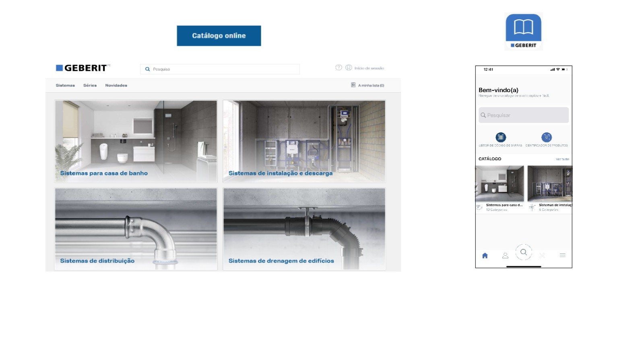Click the Pesquisar field in the mobile app
644x362 pixels.
point(523,115)
